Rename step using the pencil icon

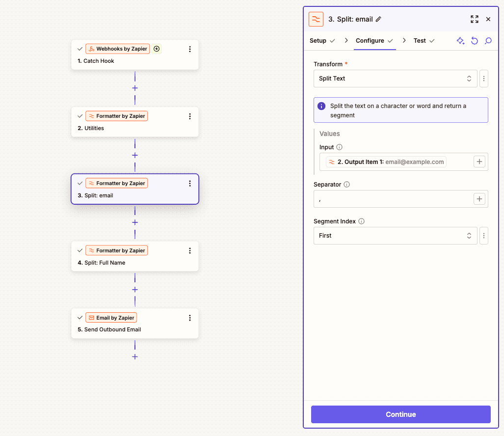click(x=379, y=19)
